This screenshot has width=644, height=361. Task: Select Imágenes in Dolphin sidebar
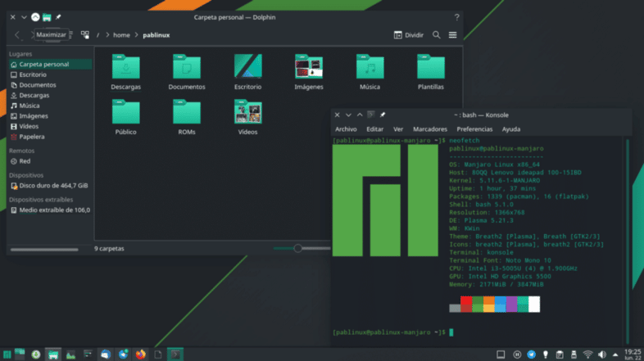(x=50, y=116)
